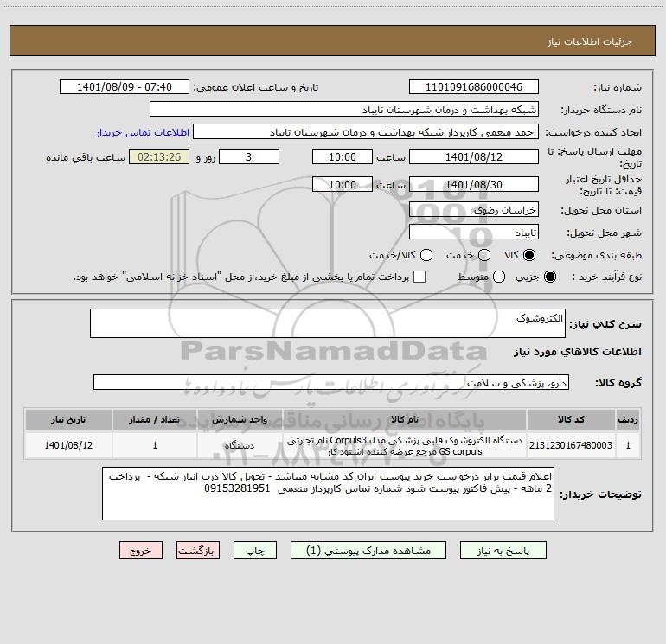Select the متوسط purchase type radio

[499, 277]
